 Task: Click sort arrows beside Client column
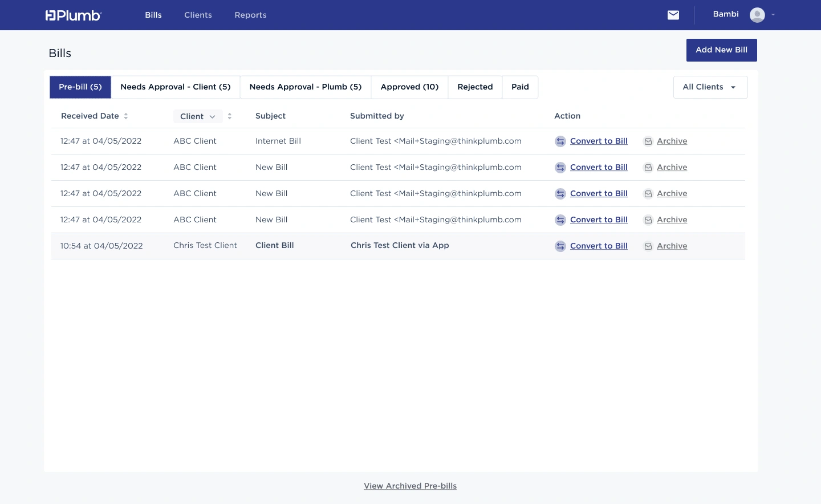230,116
